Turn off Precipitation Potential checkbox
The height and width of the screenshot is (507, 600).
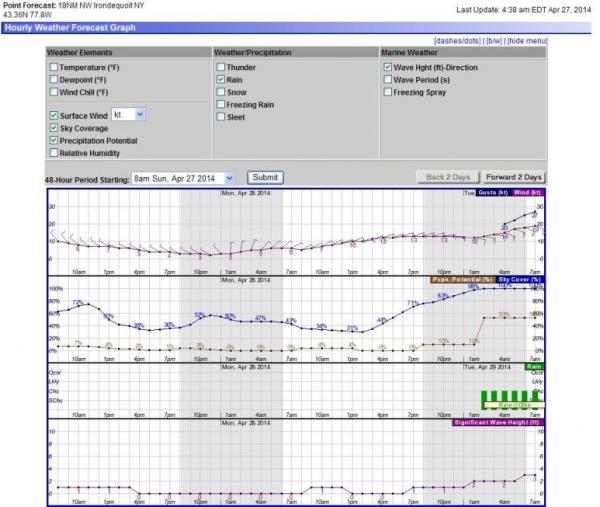point(54,141)
